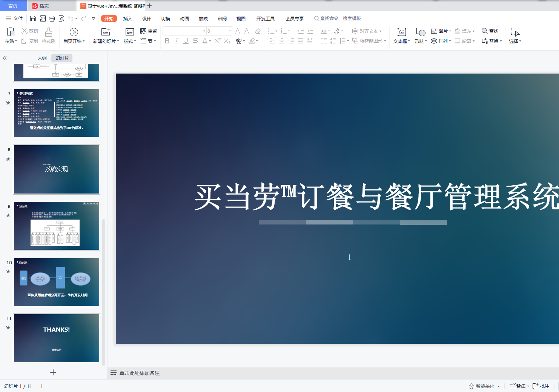Click the Print icon in quick access toolbar
Image resolution: width=559 pixels, height=392 pixels.
pyautogui.click(x=52, y=18)
